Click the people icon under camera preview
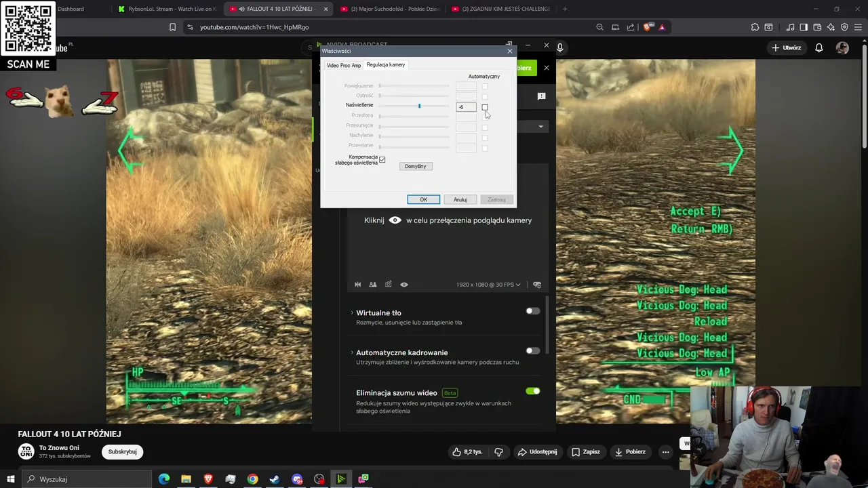The image size is (868, 488). [373, 285]
